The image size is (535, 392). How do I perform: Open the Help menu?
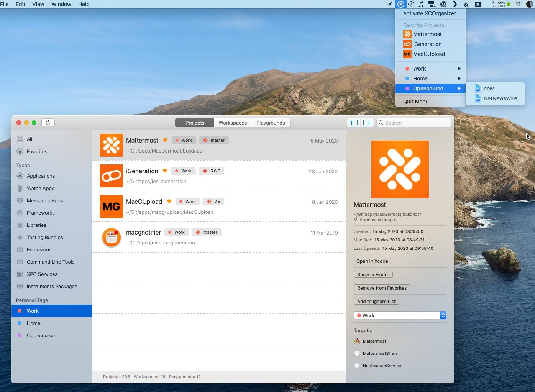tap(84, 4)
